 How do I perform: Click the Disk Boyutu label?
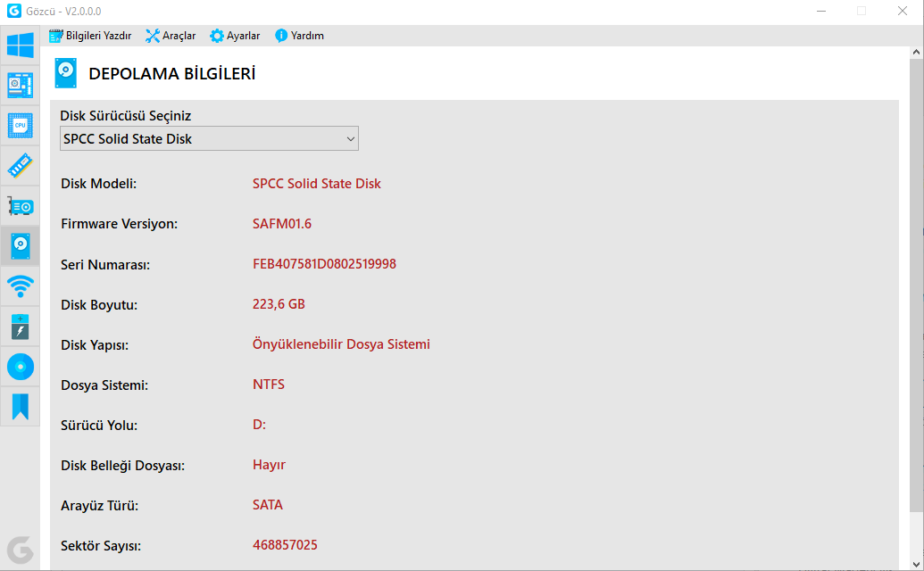[99, 305]
